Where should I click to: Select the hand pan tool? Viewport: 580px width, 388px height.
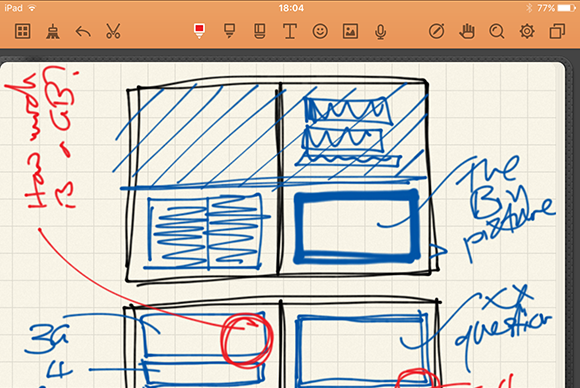[x=467, y=31]
